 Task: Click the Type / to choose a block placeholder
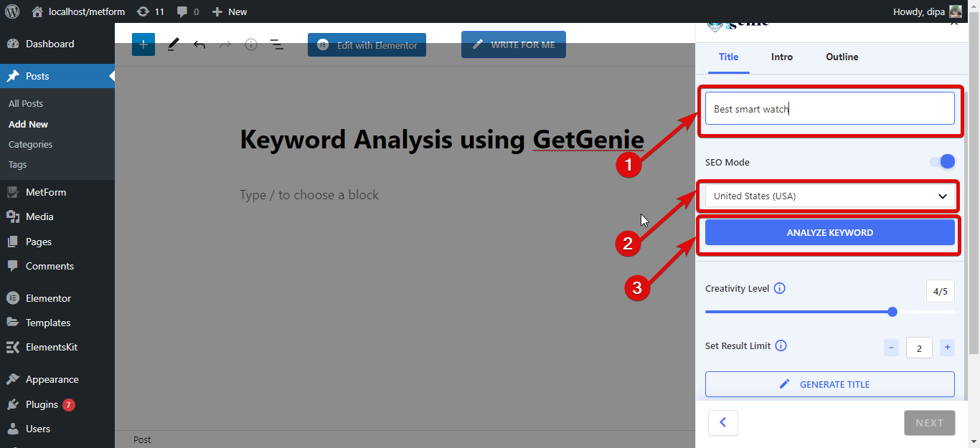(x=309, y=195)
